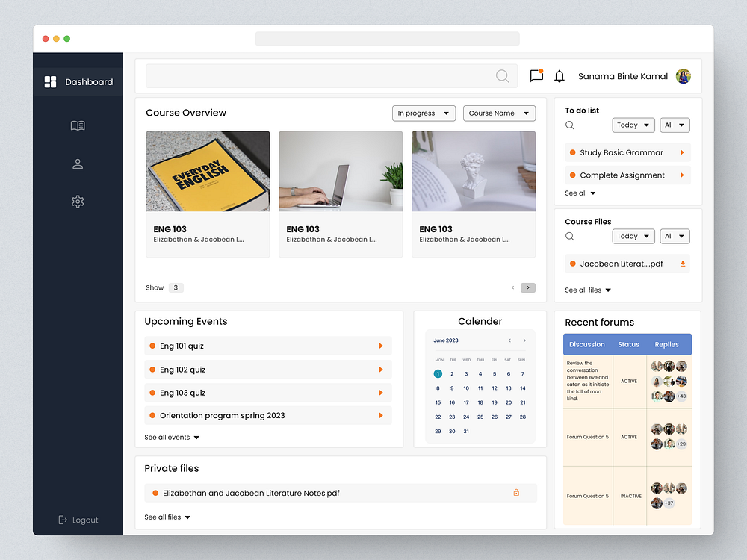Select date 31 in the calendar

[466, 432]
